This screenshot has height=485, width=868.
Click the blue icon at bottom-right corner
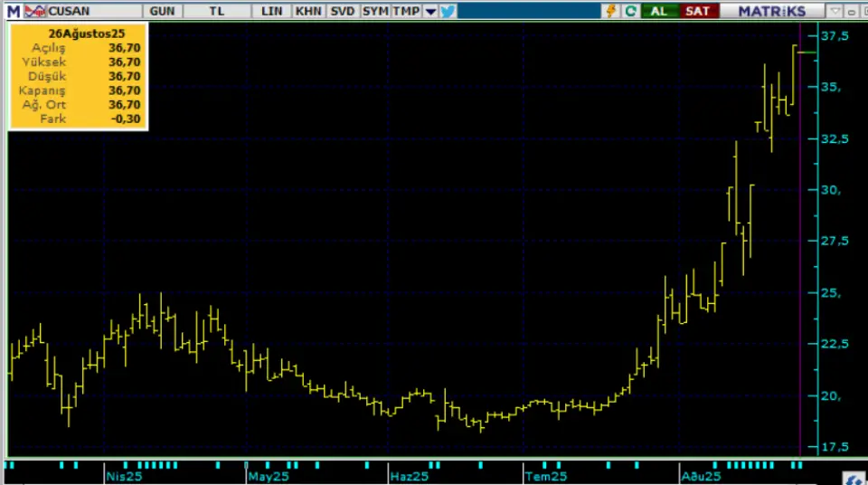click(x=852, y=477)
